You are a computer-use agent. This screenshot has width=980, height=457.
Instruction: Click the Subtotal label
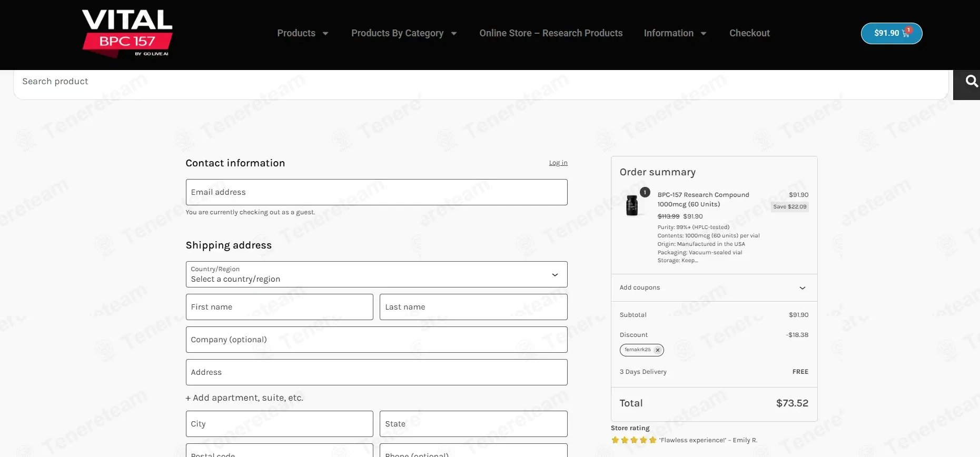coord(633,315)
